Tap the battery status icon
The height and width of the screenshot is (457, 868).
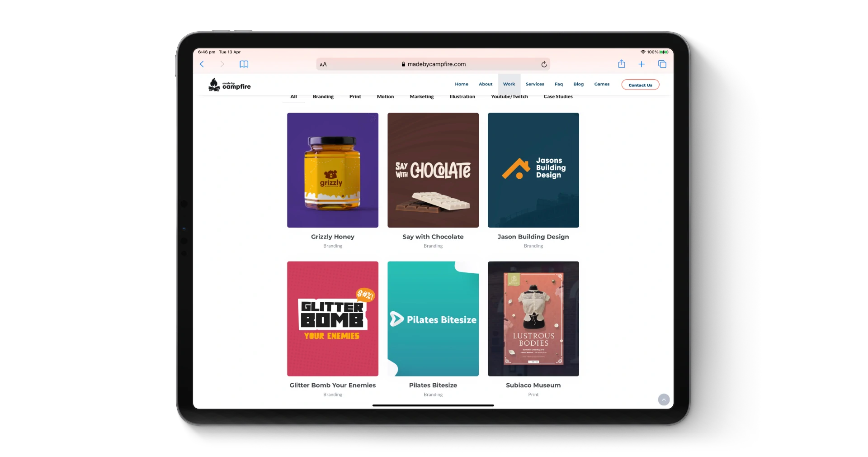(664, 52)
